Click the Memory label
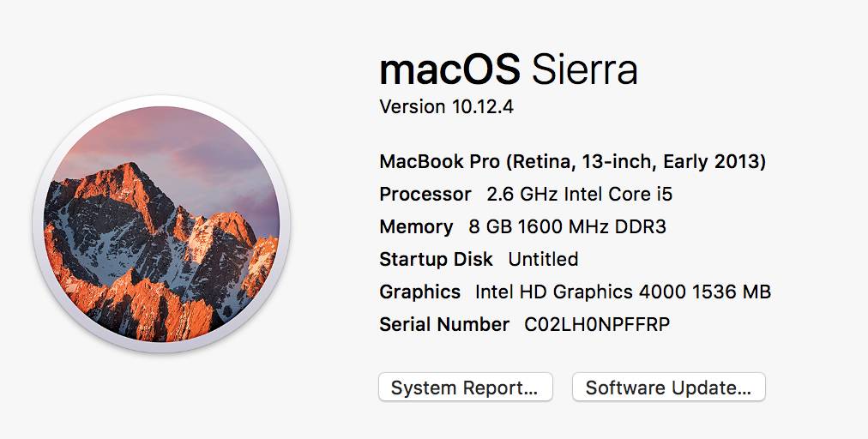Viewport: 868px width, 439px height. 416,227
